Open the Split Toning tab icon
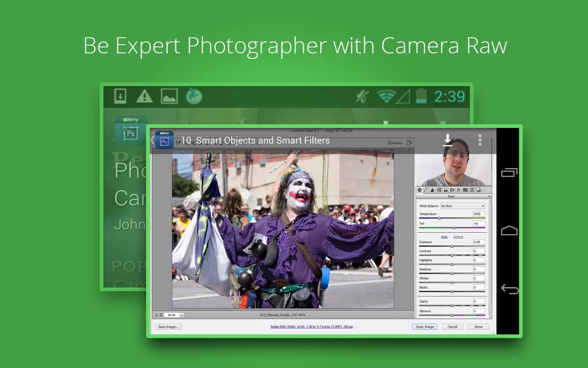 [446, 190]
